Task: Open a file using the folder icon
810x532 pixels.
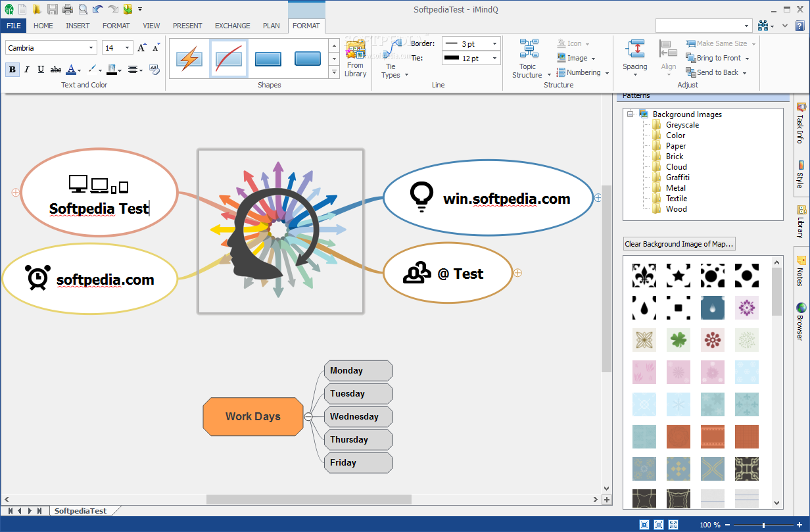Action: pyautogui.click(x=37, y=9)
